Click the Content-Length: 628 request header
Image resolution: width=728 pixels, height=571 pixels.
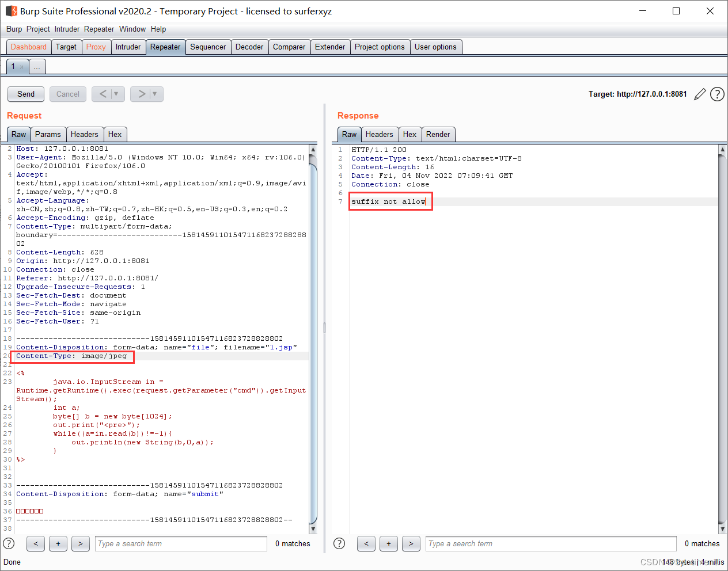(x=60, y=252)
